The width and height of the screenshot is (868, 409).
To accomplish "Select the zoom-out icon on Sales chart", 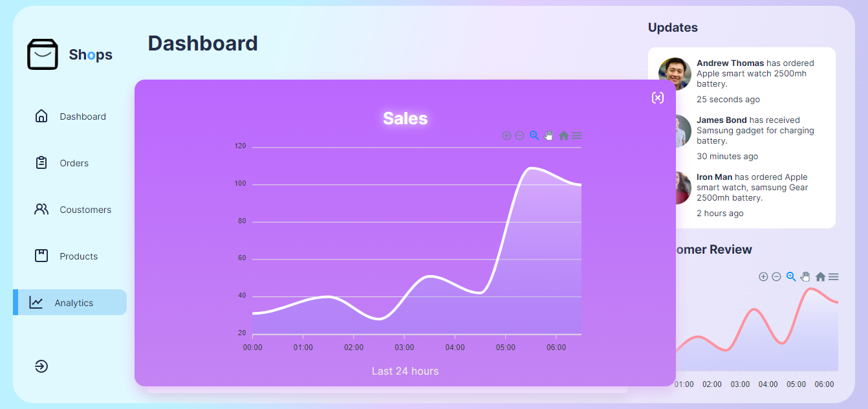I will [x=519, y=135].
